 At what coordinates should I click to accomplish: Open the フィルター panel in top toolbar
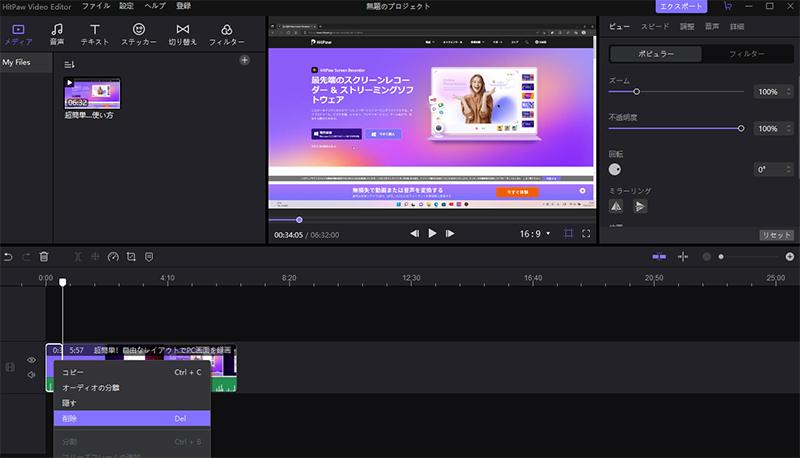(226, 35)
